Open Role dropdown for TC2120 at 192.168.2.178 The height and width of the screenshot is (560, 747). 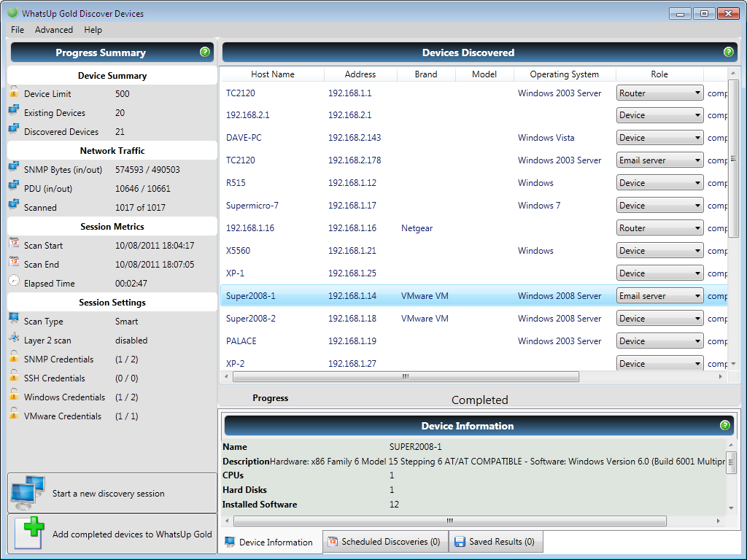659,160
